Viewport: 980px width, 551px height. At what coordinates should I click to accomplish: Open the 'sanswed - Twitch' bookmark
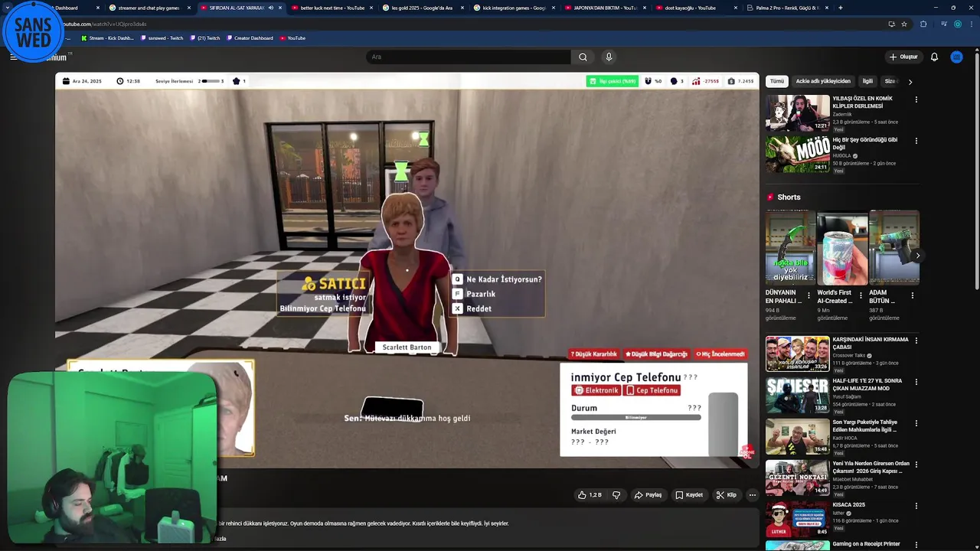[162, 38]
